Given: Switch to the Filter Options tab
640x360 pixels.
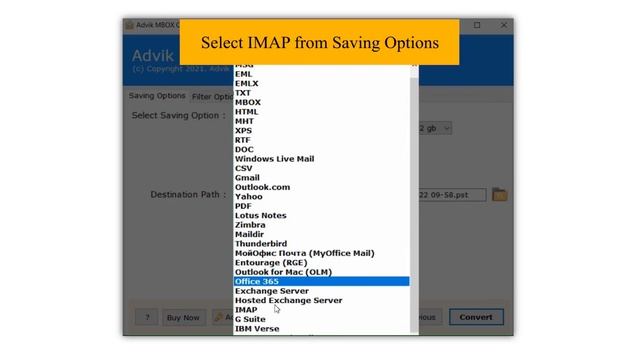Looking at the screenshot, I should (212, 97).
